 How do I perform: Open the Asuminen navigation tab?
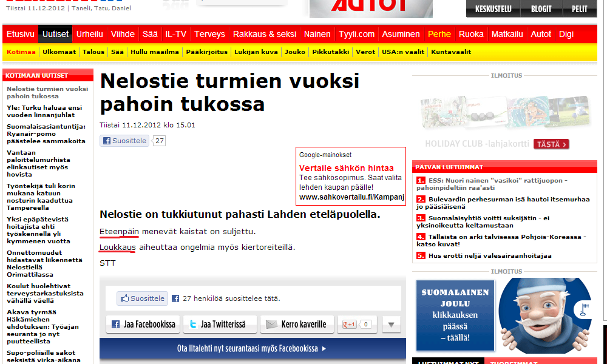(401, 34)
